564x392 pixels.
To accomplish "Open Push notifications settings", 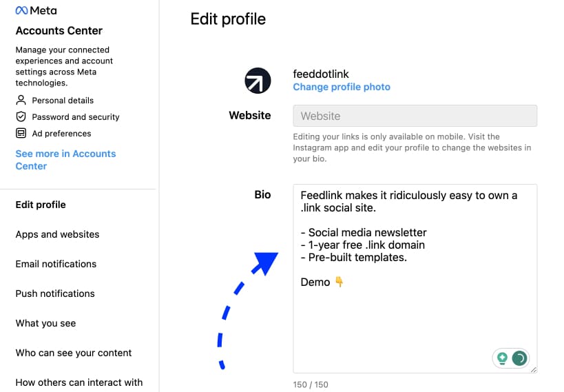I will point(55,293).
